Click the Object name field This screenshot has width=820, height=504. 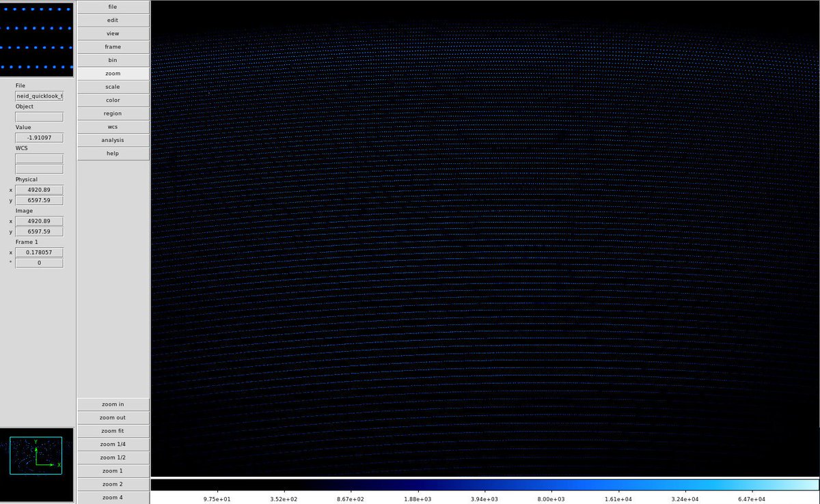39,117
